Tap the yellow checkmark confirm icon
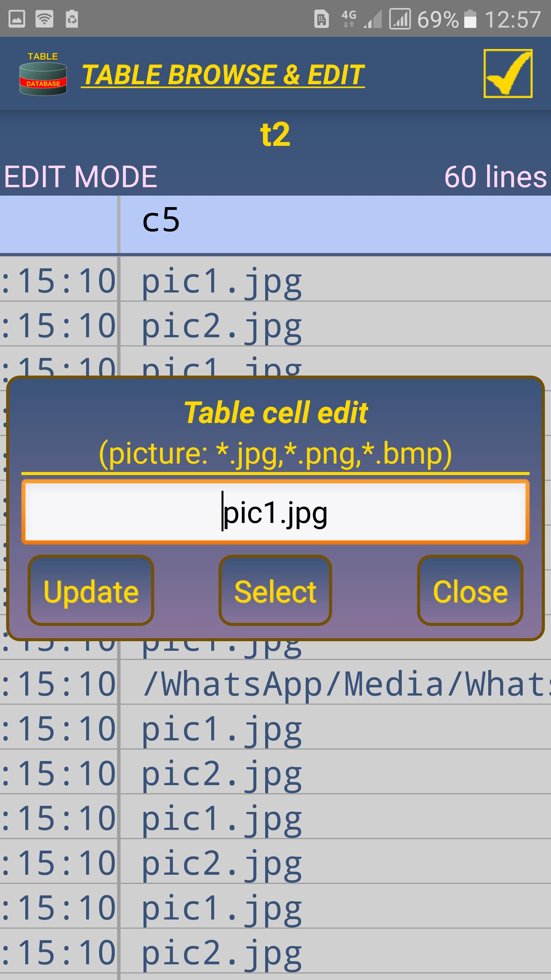 [x=508, y=73]
